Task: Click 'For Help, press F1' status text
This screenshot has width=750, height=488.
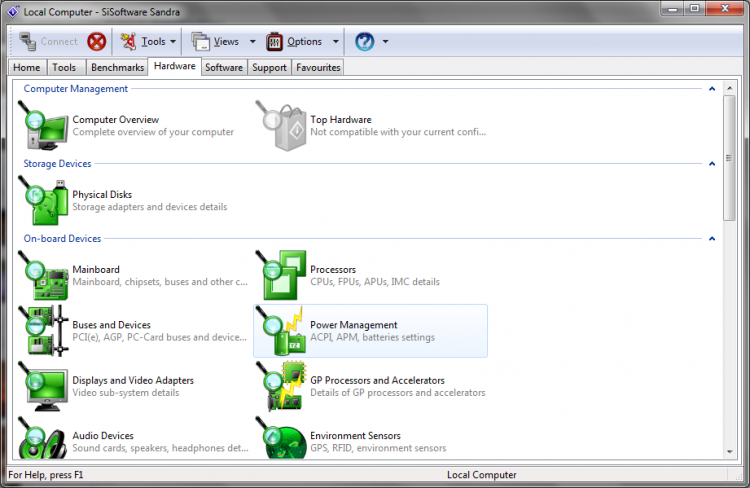Action: (x=46, y=475)
